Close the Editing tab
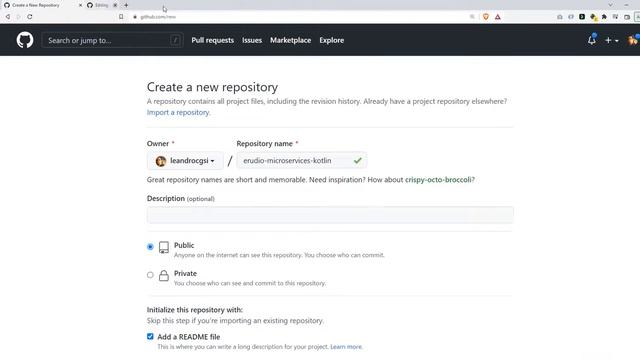The height and width of the screenshot is (360, 640). coord(115,5)
